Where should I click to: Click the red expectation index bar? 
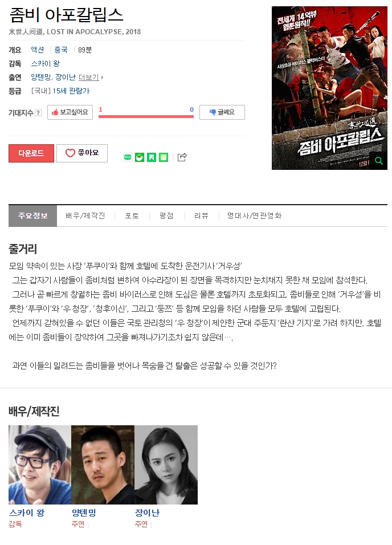pyautogui.click(x=146, y=116)
